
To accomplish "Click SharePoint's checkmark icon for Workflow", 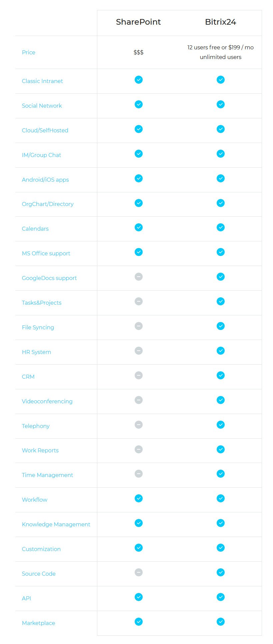I will click(x=139, y=498).
